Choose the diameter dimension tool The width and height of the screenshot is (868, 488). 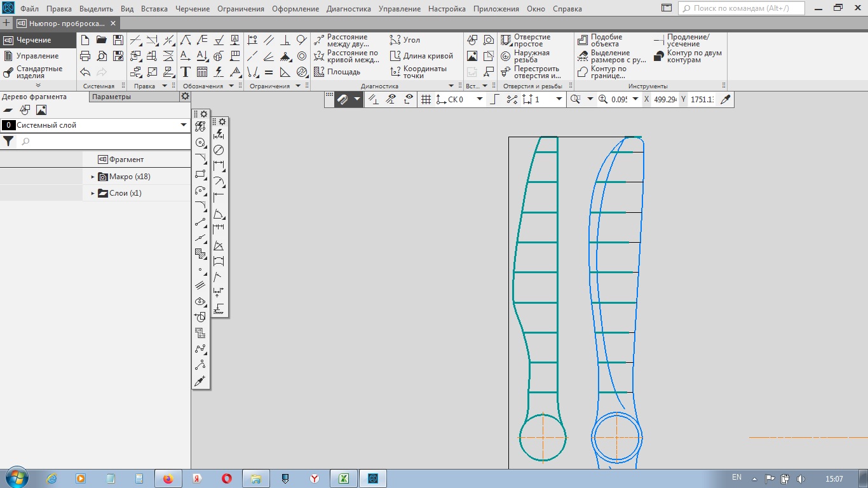coord(219,150)
